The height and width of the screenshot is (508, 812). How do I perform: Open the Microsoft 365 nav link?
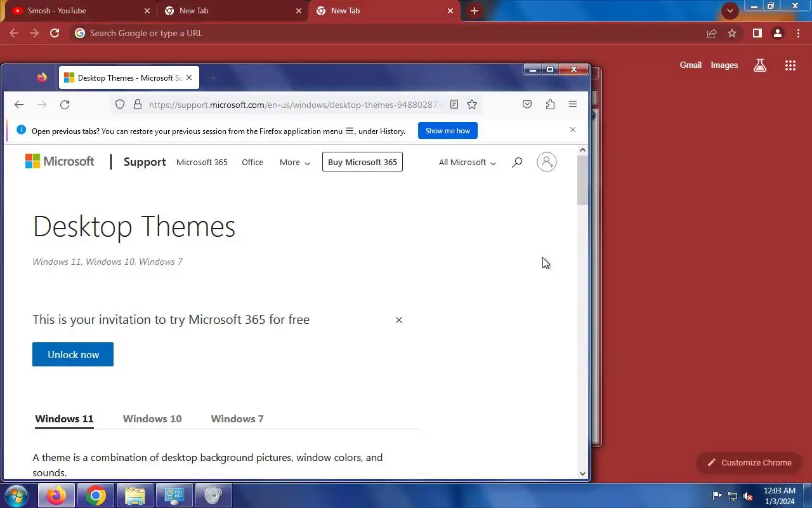pyautogui.click(x=202, y=163)
